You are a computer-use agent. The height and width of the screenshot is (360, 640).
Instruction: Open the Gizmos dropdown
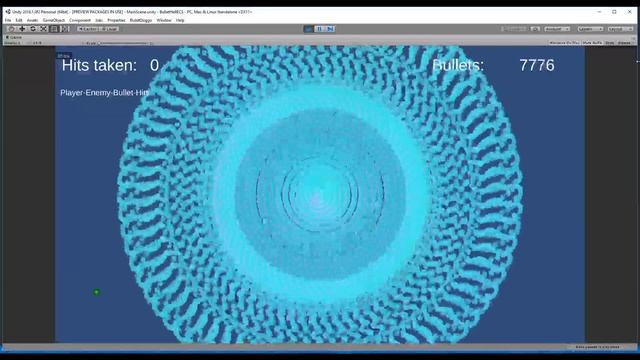(624, 43)
